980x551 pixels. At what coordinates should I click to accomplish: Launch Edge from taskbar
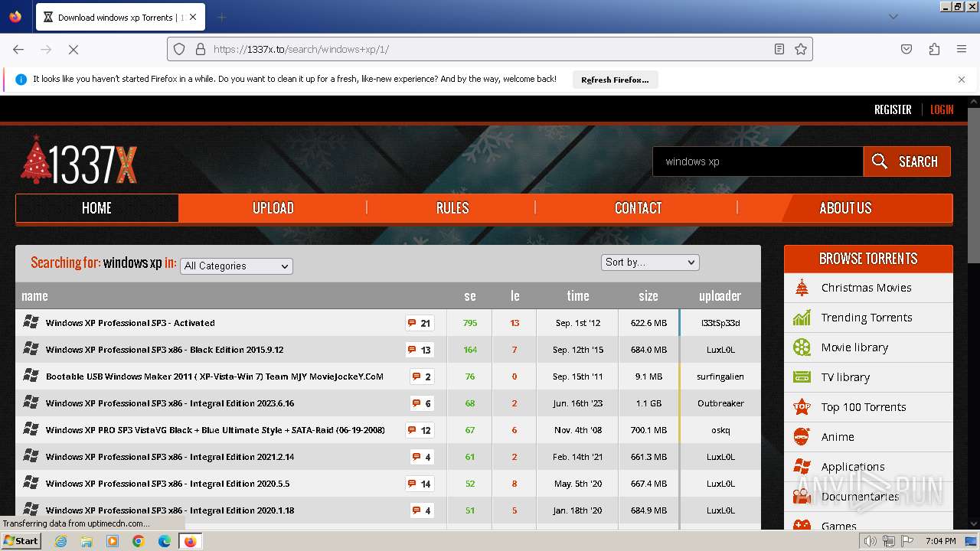(x=165, y=541)
